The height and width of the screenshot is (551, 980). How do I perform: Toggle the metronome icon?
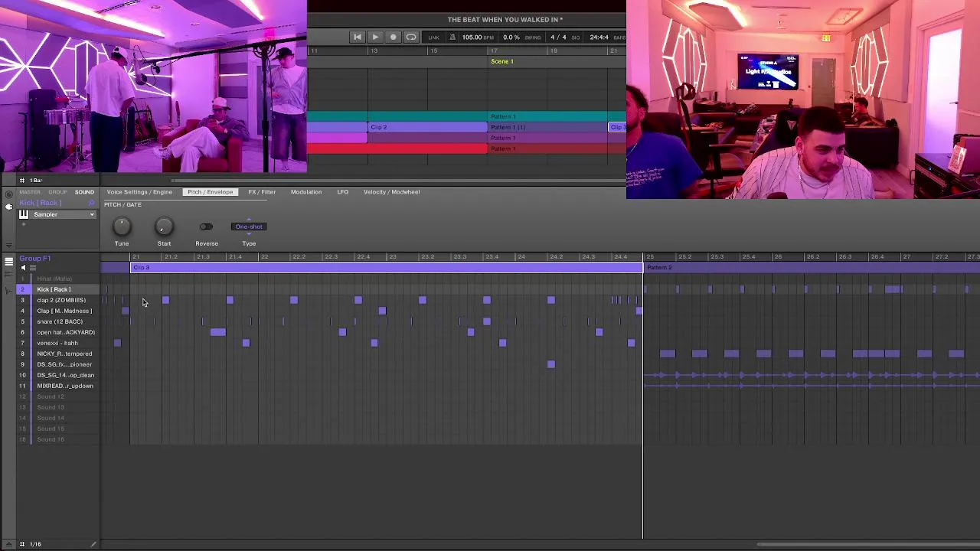tap(452, 37)
